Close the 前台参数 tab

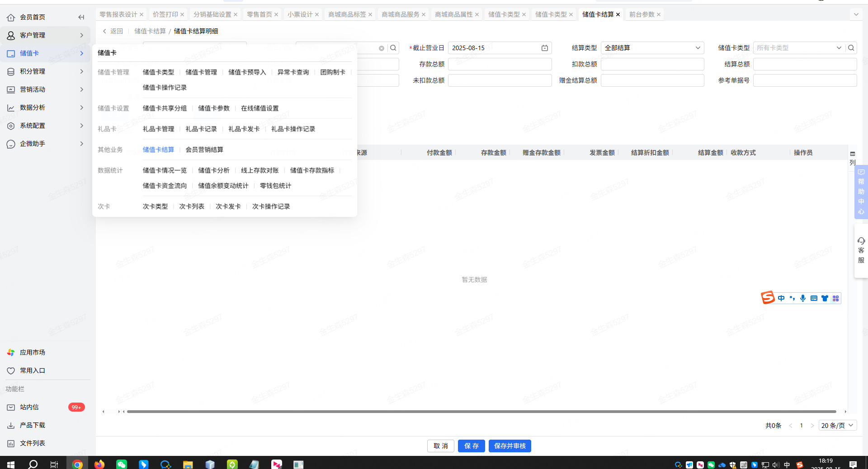click(659, 14)
